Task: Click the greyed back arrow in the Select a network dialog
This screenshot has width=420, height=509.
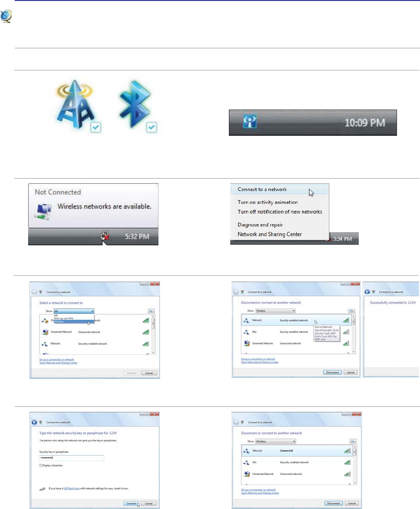Action: point(34,292)
